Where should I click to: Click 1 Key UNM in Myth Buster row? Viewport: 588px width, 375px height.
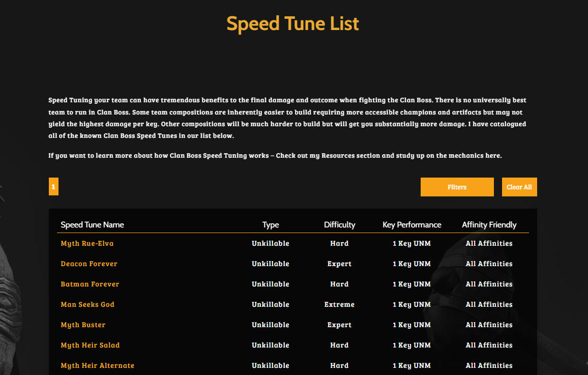[x=411, y=325]
